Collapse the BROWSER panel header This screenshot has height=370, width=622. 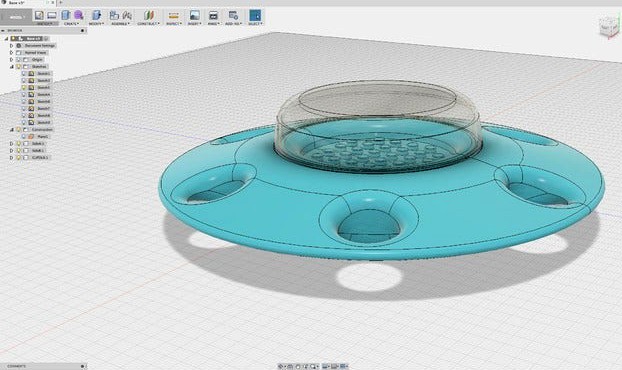coord(3,31)
